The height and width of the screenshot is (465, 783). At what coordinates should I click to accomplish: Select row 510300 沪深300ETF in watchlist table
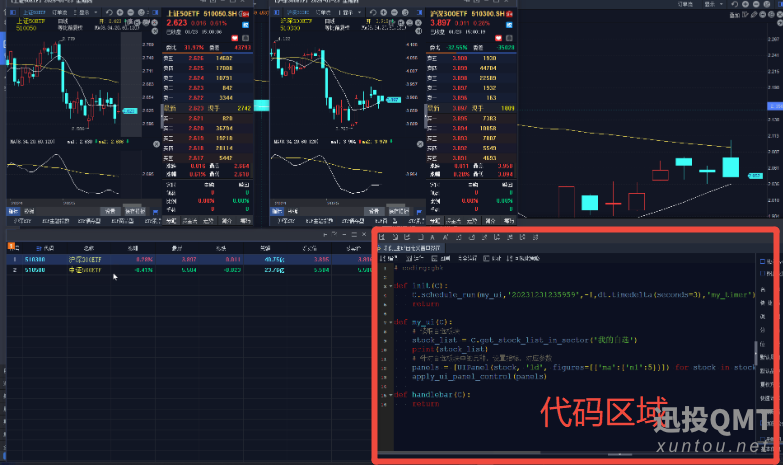point(189,259)
